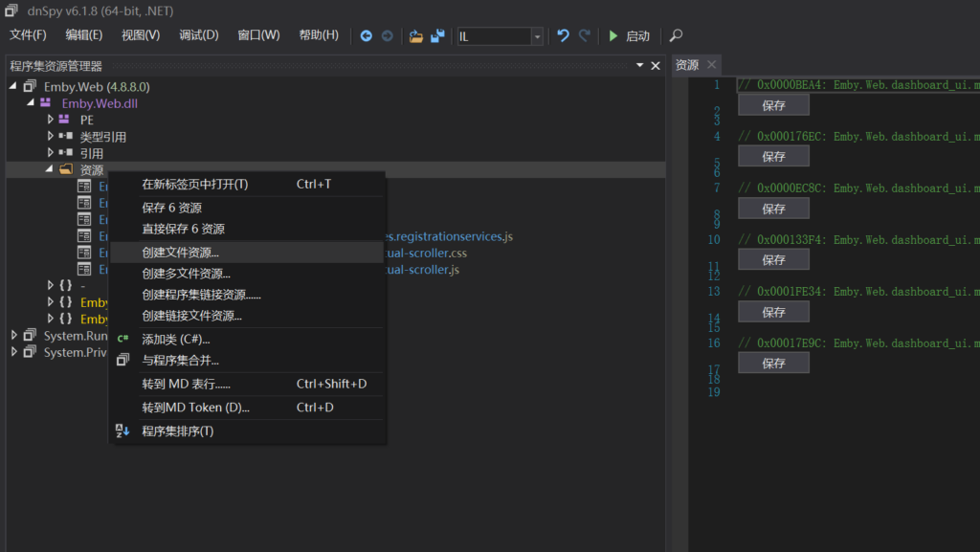Select the 资源 folder icon
This screenshot has width=980, height=552.
pyautogui.click(x=66, y=169)
